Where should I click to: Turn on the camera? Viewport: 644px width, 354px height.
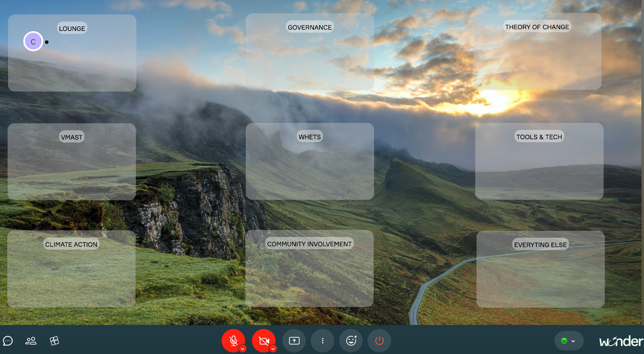(x=263, y=340)
